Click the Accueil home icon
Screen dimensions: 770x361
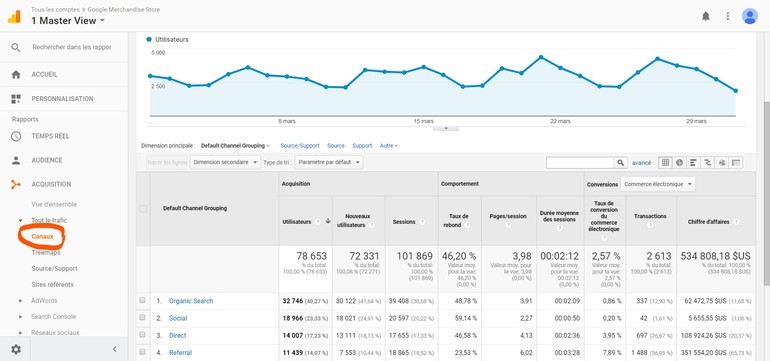(x=16, y=75)
